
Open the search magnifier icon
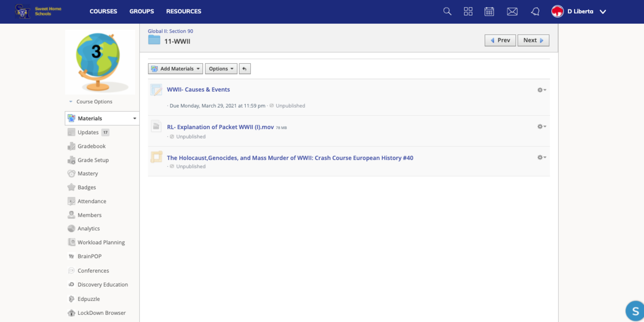447,12
